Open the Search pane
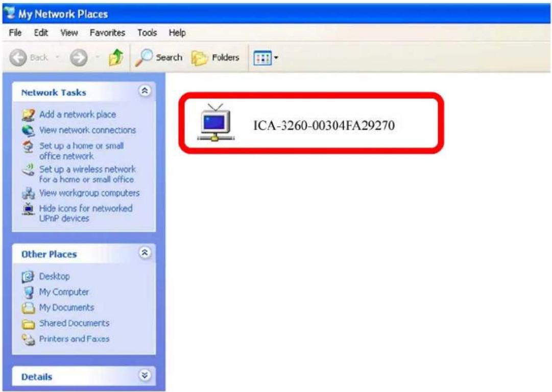552x392 pixels. (x=159, y=57)
